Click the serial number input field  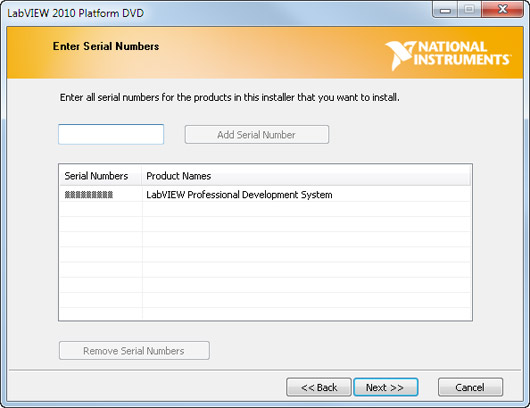pos(111,134)
